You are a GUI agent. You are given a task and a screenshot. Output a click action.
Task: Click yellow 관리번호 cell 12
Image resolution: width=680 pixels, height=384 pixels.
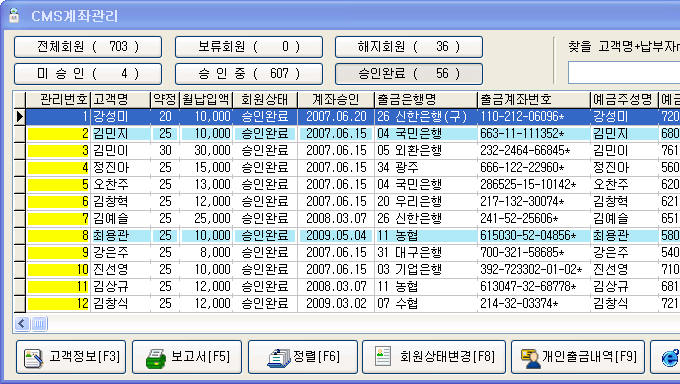click(58, 303)
